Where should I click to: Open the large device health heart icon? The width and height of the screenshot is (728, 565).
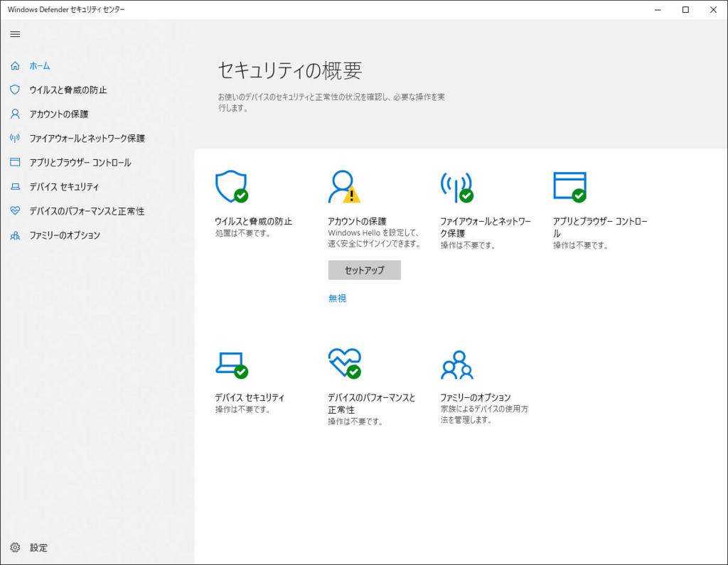pyautogui.click(x=344, y=363)
